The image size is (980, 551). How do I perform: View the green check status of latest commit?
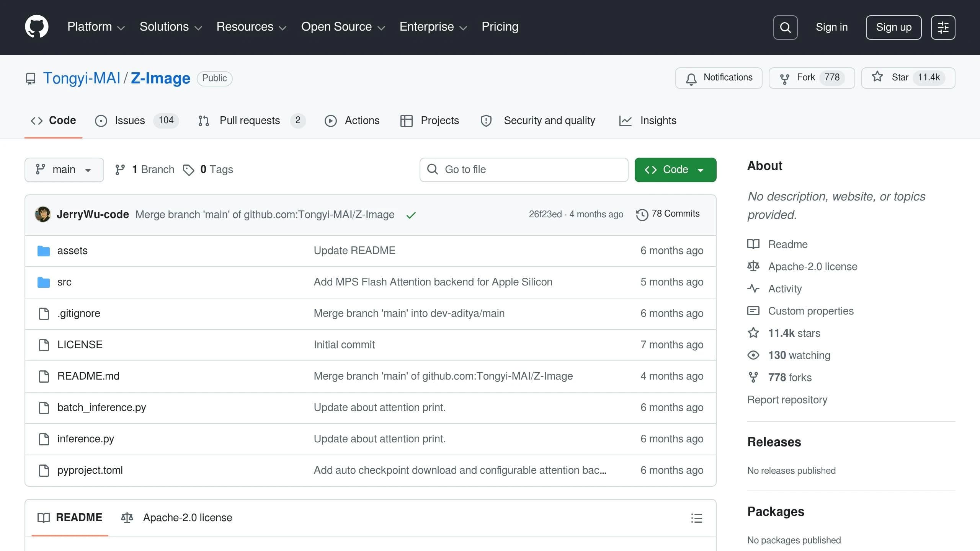click(411, 215)
